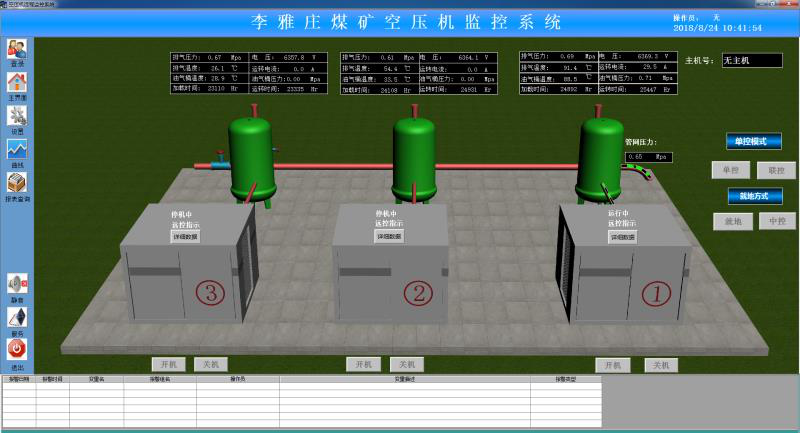800x433 pixels.
Task: Select 单控 single control mode
Action: click(x=730, y=170)
